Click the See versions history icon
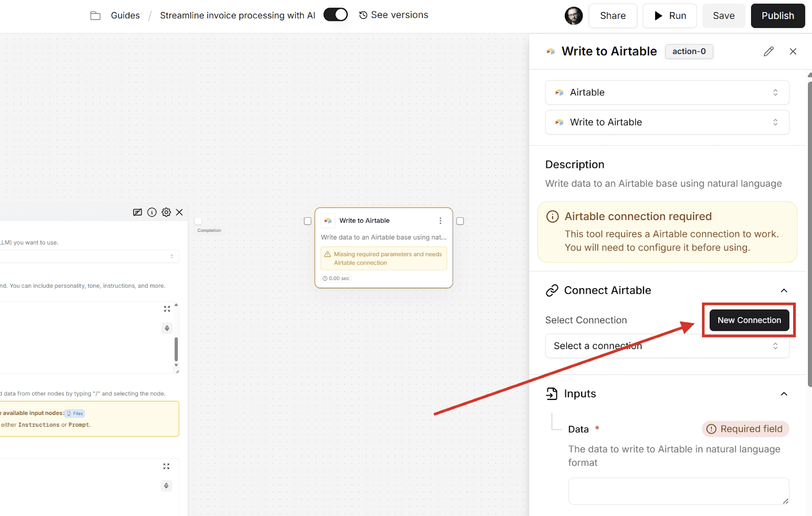Screen dimensions: 812x516 [x=363, y=15]
